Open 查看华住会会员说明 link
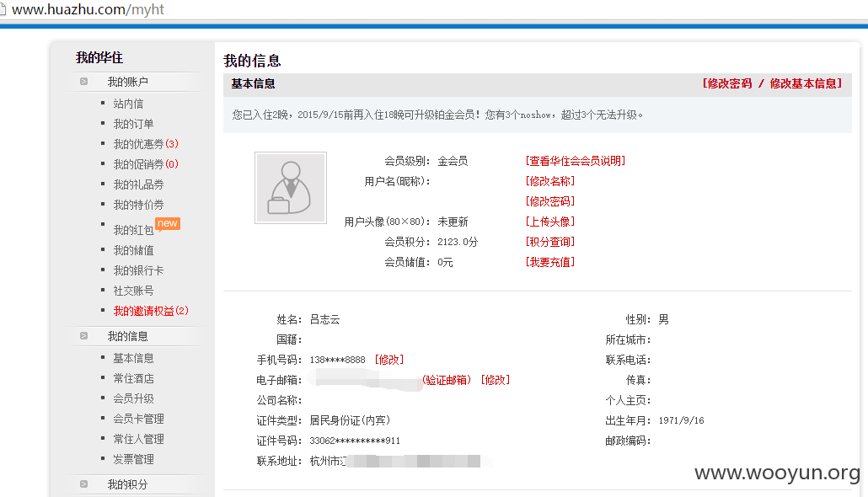The height and width of the screenshot is (497, 868). click(x=576, y=161)
